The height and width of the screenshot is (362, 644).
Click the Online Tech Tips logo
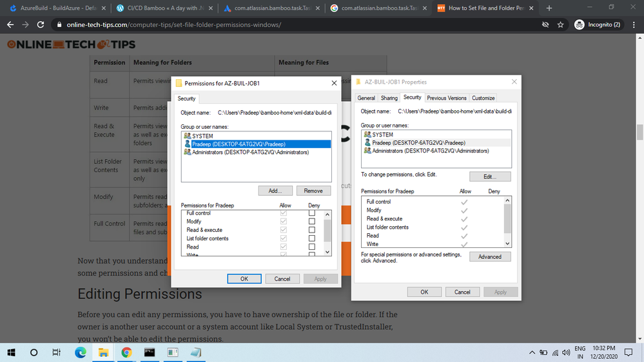coord(71,44)
